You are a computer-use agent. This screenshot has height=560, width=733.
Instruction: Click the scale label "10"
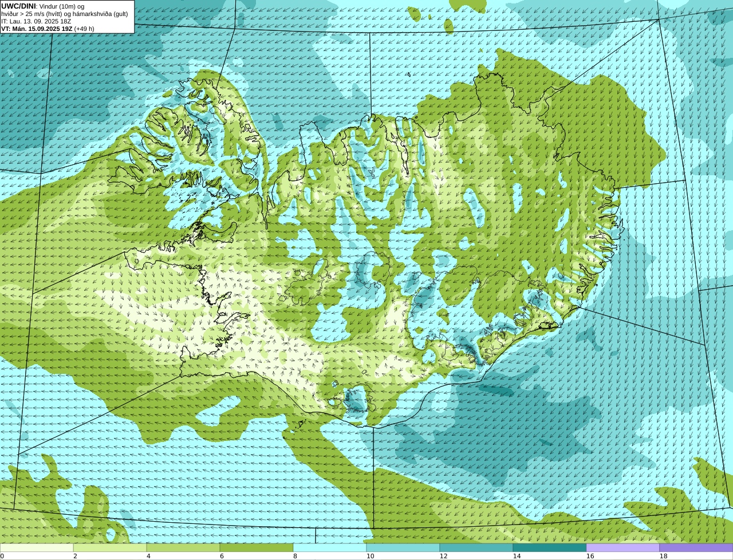click(370, 556)
